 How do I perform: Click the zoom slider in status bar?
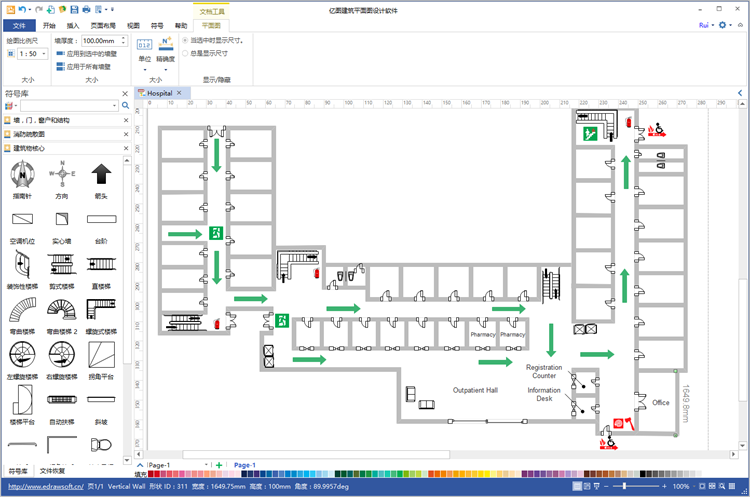[x=624, y=486]
